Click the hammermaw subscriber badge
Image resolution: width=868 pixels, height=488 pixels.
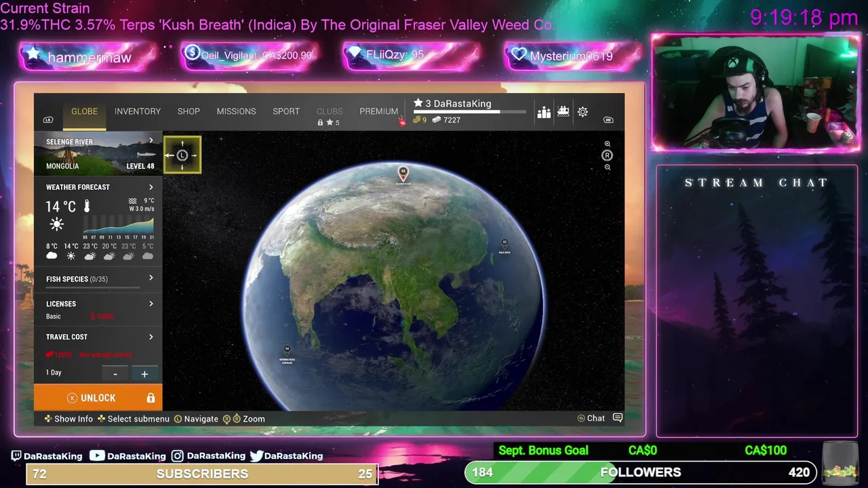point(88,57)
